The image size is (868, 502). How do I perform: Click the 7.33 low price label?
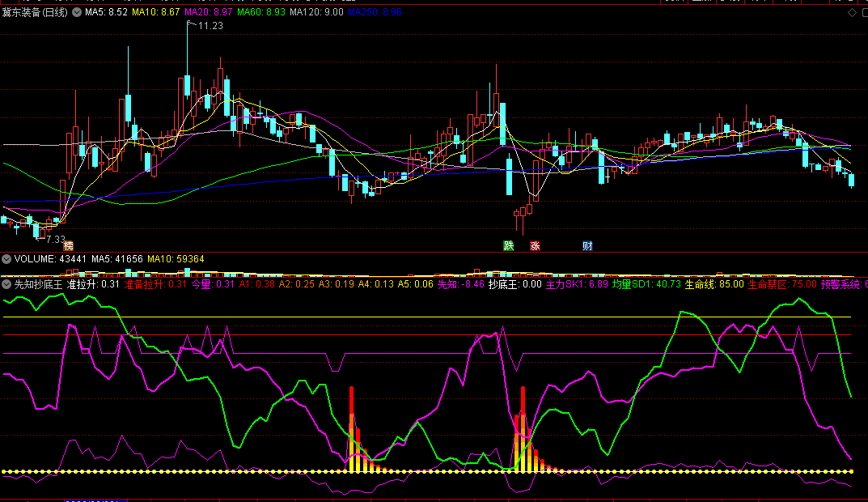pyautogui.click(x=55, y=240)
